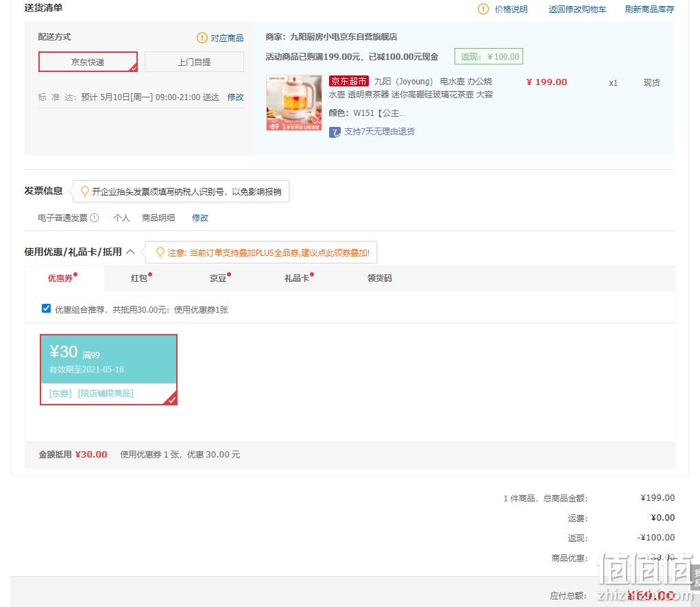
Task: Open the 价格说明 link
Action: [x=511, y=10]
